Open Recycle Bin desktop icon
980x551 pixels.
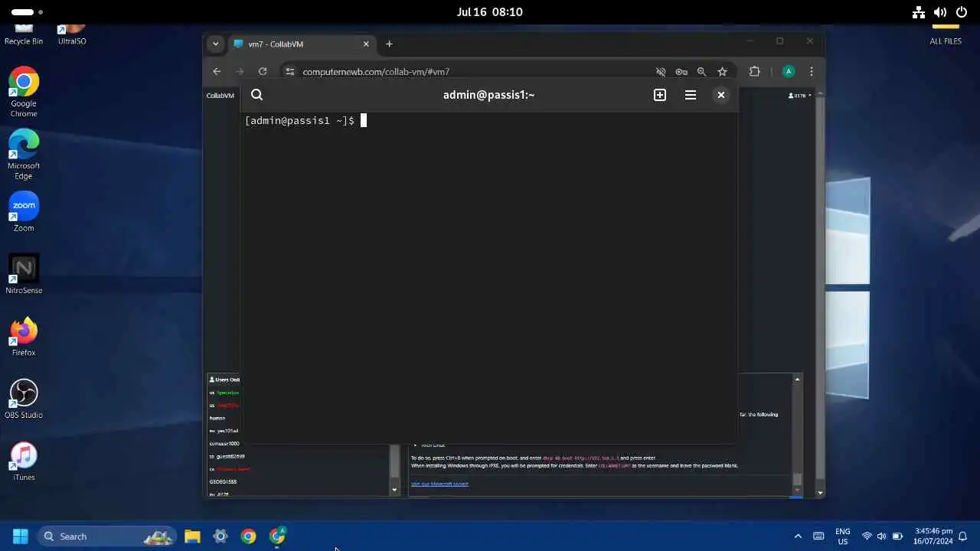click(24, 34)
